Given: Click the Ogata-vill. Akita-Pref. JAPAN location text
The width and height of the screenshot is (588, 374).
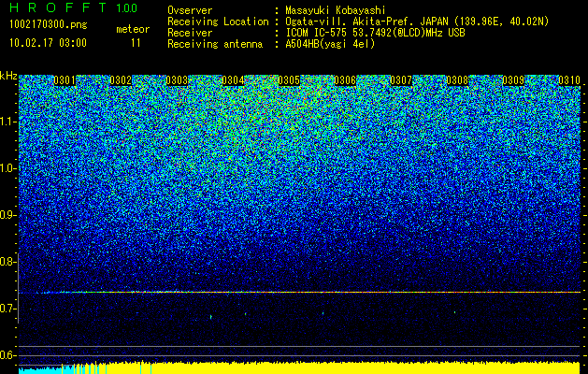Looking at the screenshot, I should (x=417, y=22).
